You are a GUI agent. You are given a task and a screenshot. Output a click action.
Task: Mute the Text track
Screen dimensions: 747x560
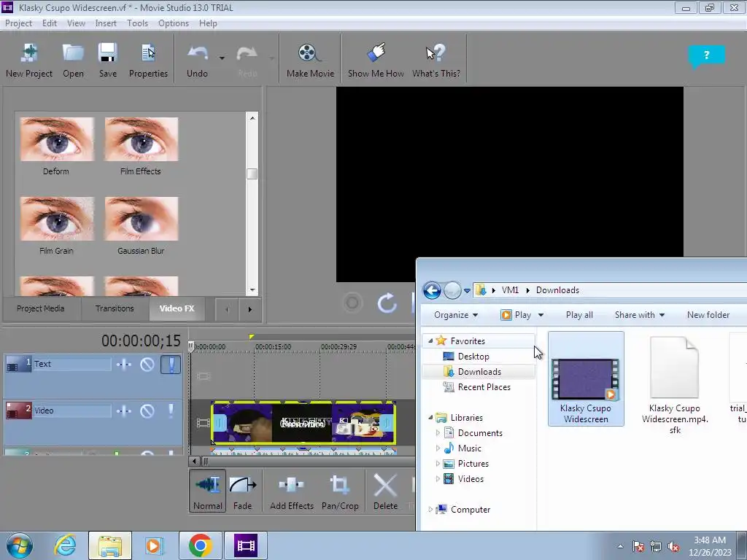(147, 365)
